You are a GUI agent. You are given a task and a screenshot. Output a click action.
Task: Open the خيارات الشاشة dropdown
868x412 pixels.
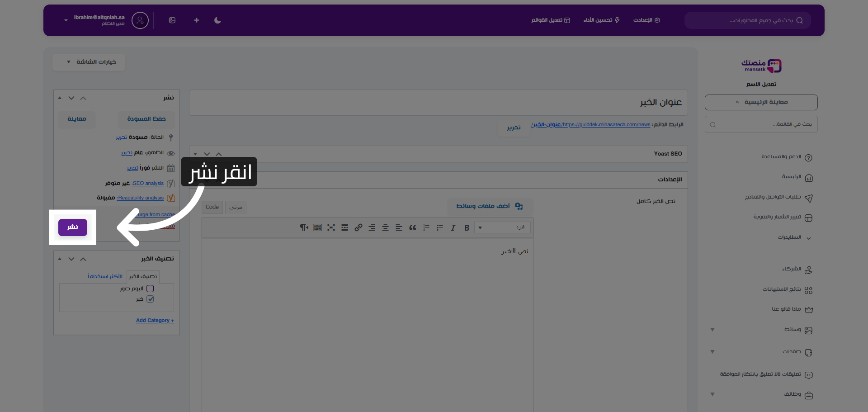[x=89, y=62]
